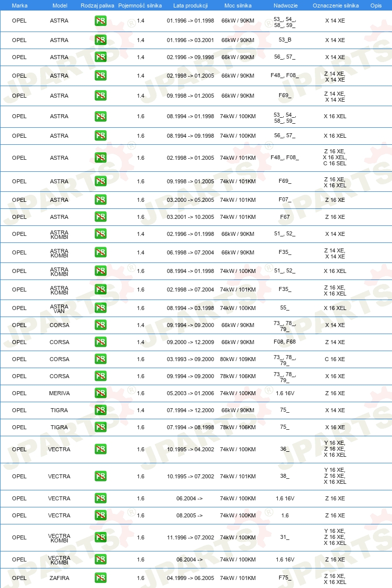Click the C 16 XE engine code cell
The height and width of the screenshot is (588, 392).
(335, 359)
